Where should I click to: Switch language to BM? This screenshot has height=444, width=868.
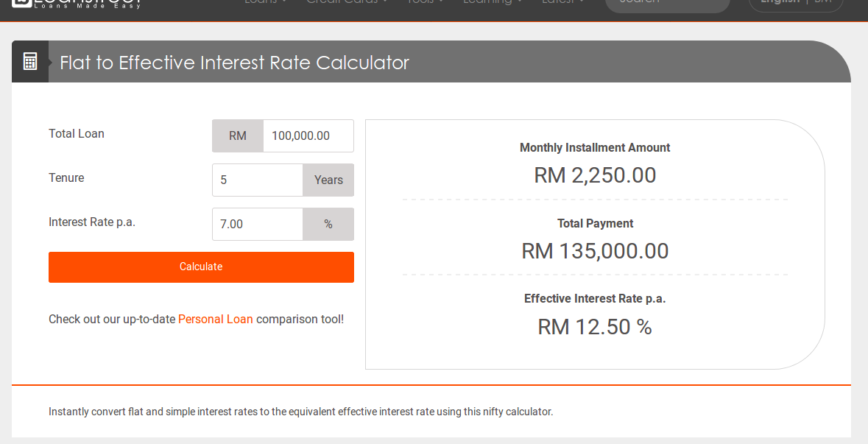point(822,2)
